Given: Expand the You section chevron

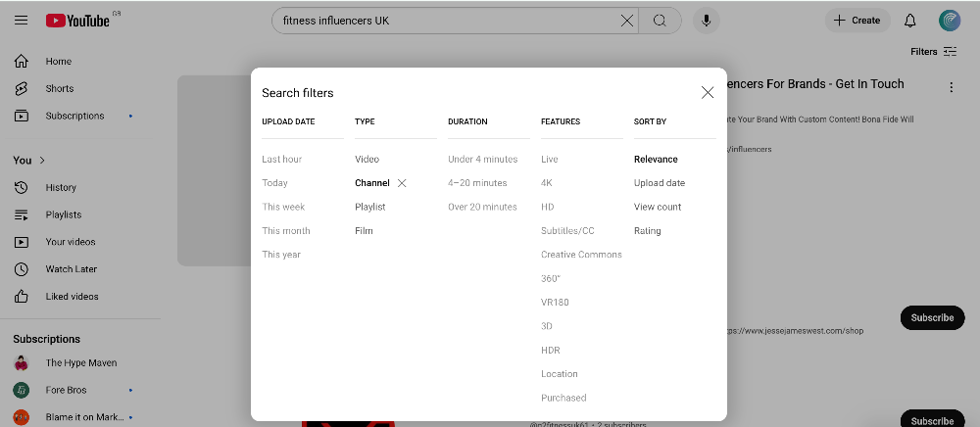Looking at the screenshot, I should click(42, 160).
